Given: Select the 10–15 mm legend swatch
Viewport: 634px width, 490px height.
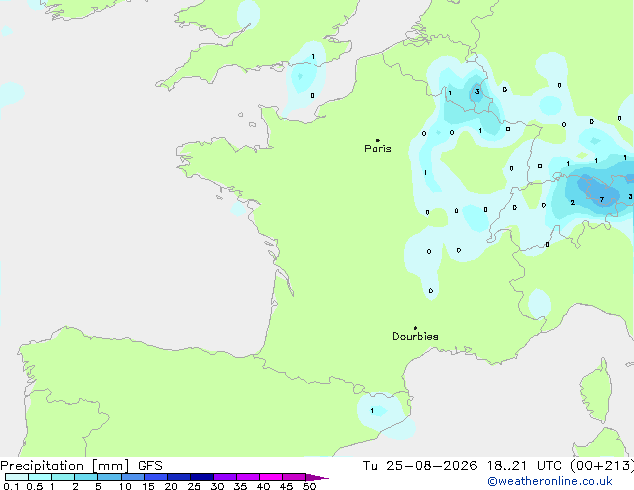Looking at the screenshot, I should tap(133, 477).
